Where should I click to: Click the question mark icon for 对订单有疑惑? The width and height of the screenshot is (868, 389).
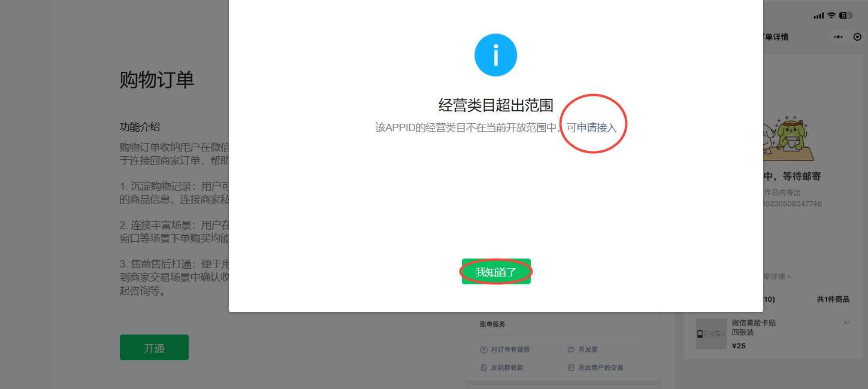tap(483, 350)
